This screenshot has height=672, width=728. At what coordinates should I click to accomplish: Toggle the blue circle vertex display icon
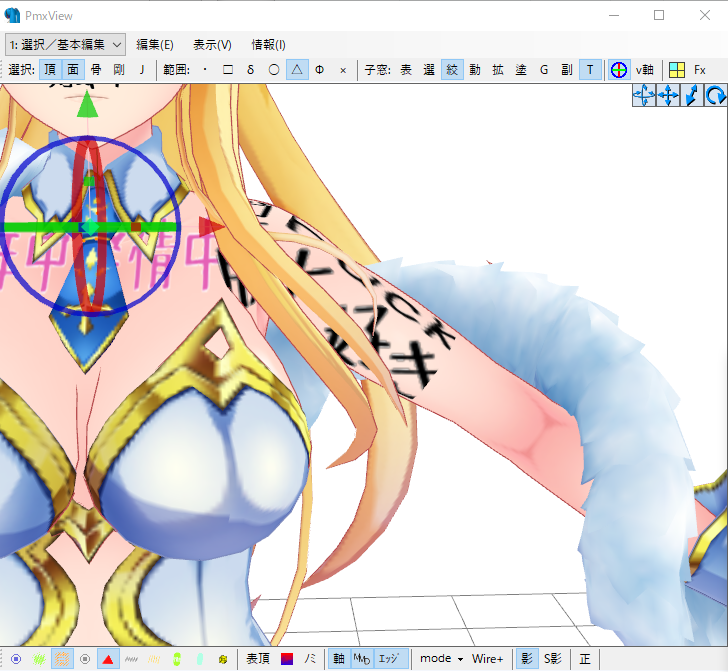pos(16,659)
